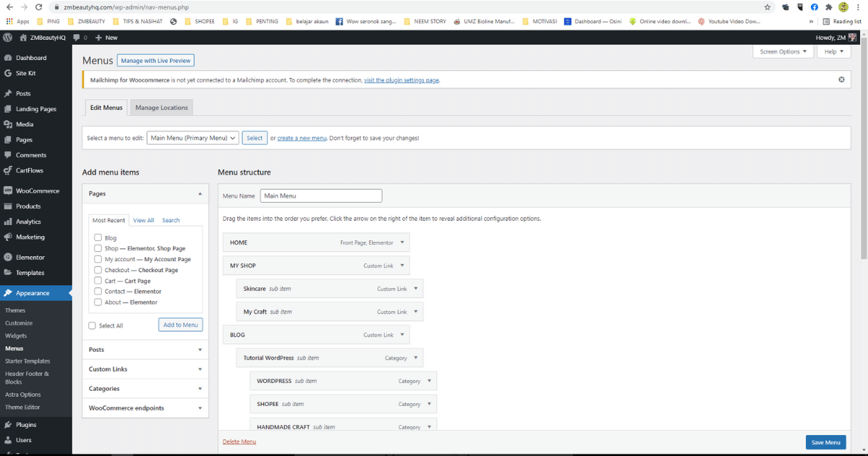Screen dimensions: 868x456
Task: Select the Edit Menus tab
Action: click(x=106, y=108)
